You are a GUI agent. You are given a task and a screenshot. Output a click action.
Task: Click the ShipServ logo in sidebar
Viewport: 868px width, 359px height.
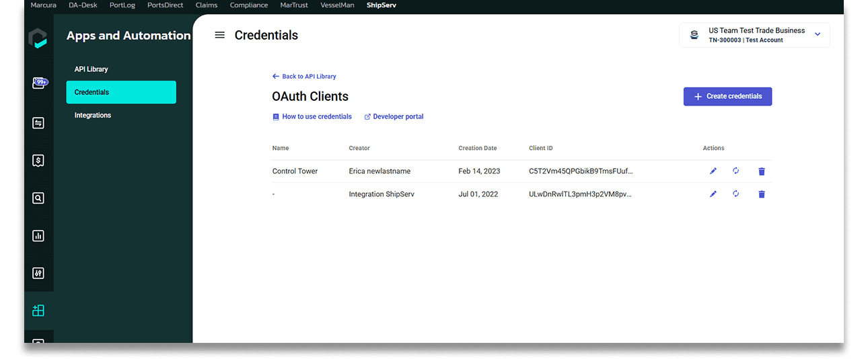coord(38,38)
